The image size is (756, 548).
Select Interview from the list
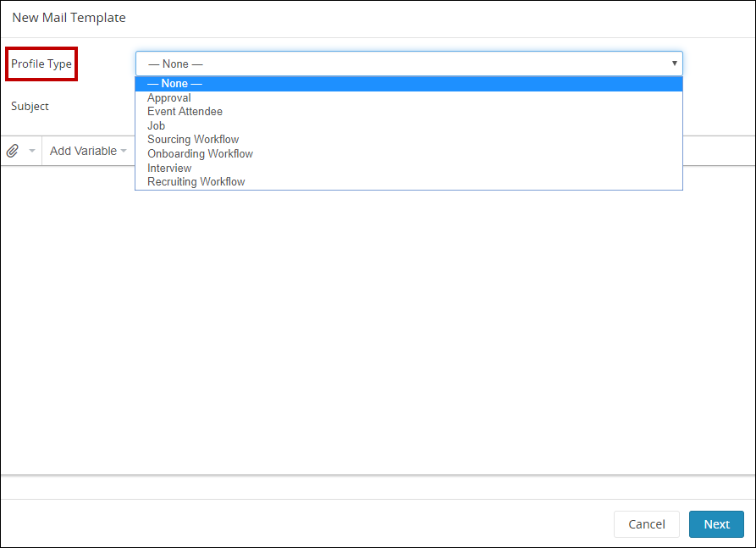click(409, 169)
